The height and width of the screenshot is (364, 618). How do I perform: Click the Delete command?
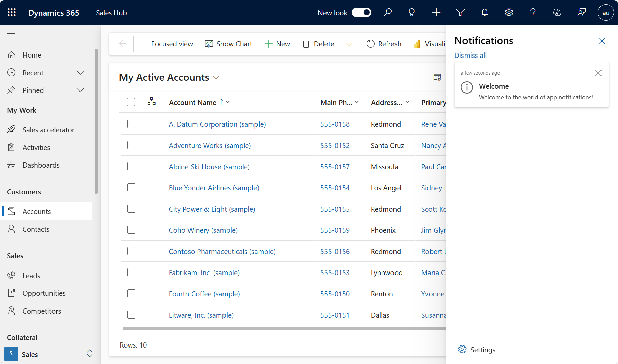[318, 44]
